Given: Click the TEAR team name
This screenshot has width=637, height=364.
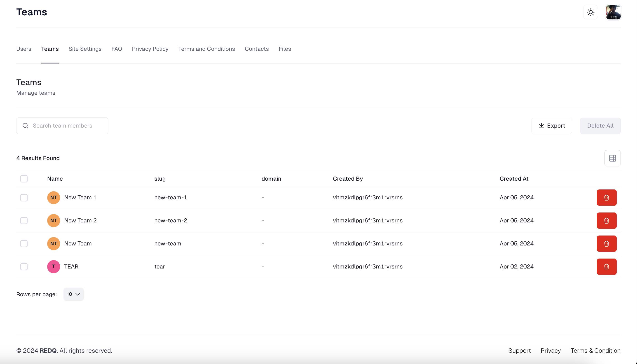Looking at the screenshot, I should pos(71,266).
